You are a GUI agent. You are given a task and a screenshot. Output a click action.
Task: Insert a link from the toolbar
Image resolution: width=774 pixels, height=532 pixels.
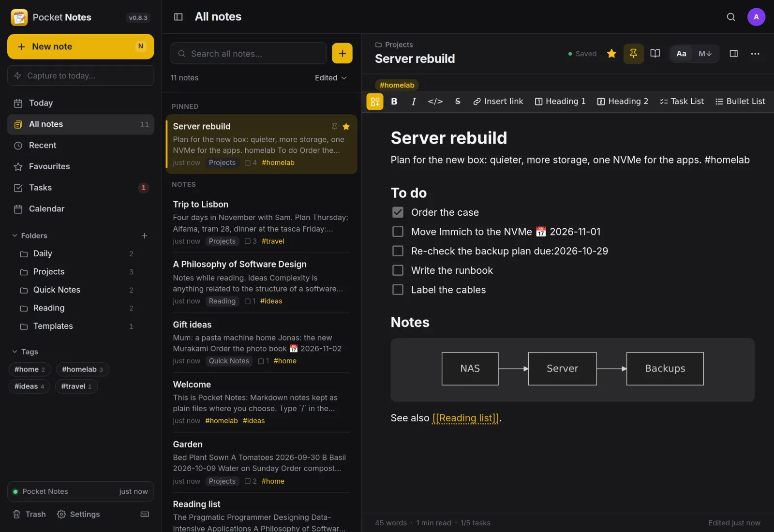click(498, 102)
